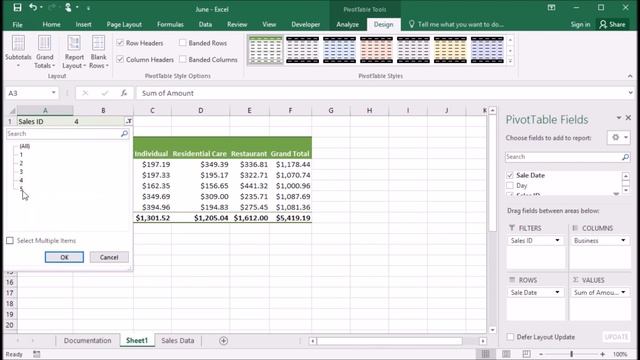Expand the PivotTable Styles gallery
The image size is (640, 360).
coord(510,61)
